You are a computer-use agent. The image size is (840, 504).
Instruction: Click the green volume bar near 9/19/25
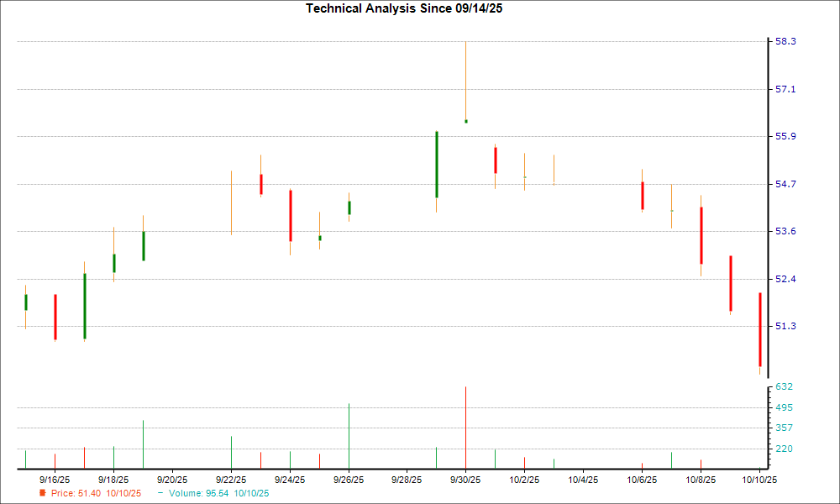coord(144,444)
